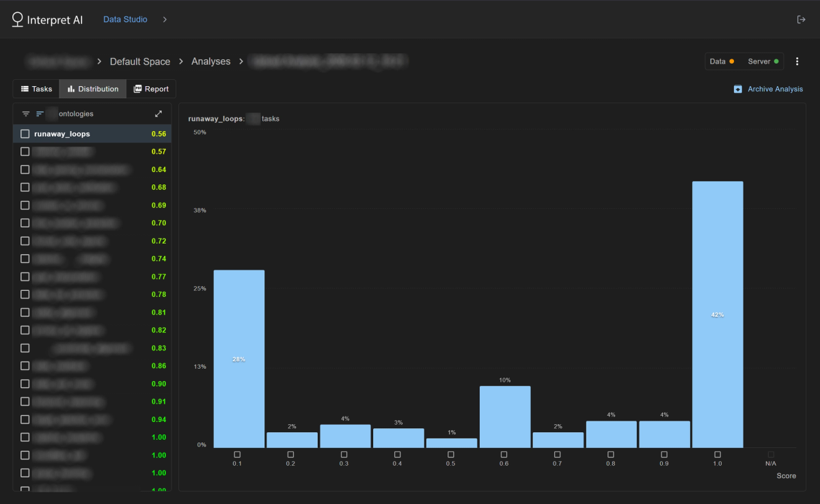This screenshot has height=504, width=820.
Task: Click the 28% bar in the chart
Action: pyautogui.click(x=238, y=359)
